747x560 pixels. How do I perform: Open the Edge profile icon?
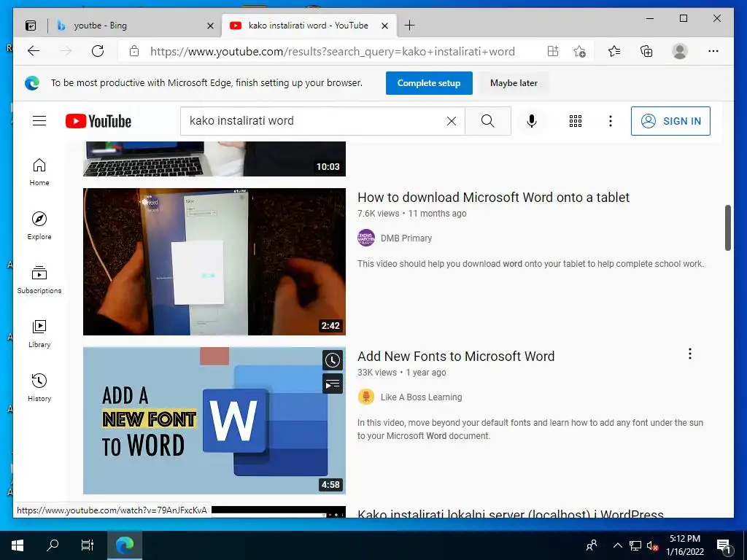pyautogui.click(x=680, y=51)
